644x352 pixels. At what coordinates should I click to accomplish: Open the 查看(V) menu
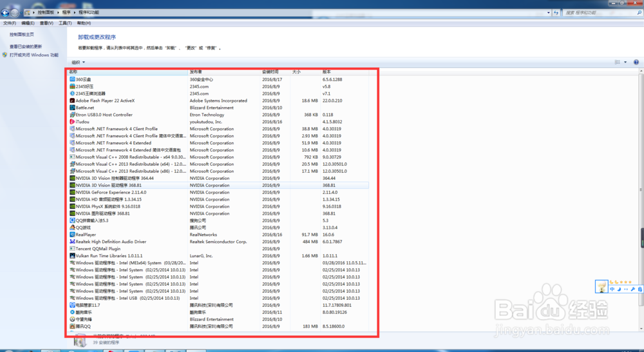46,23
